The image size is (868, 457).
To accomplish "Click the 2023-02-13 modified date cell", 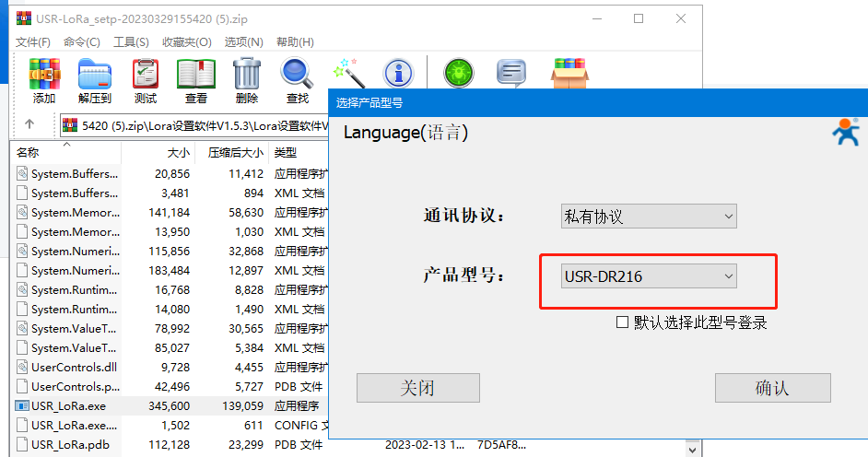I will 425,445.
